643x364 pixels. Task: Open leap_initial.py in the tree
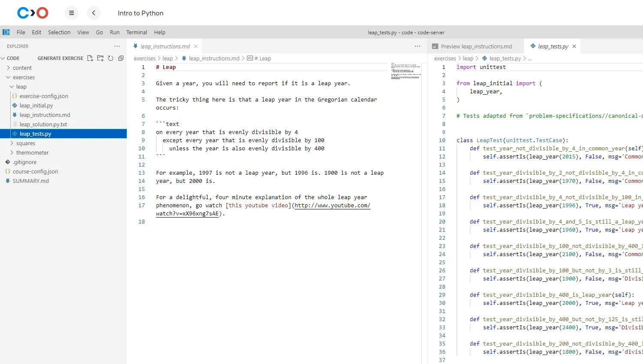63,105
